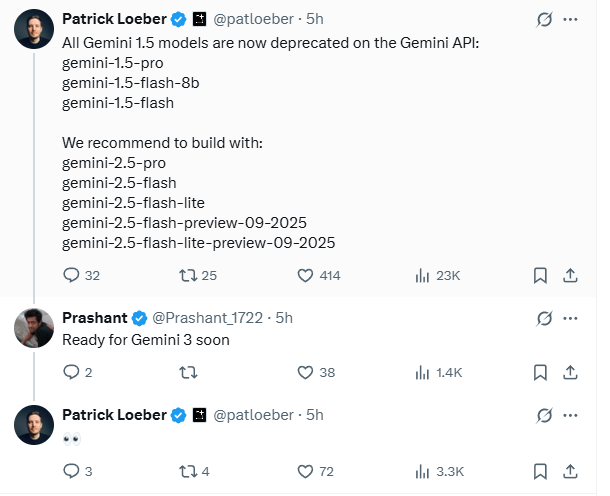This screenshot has width=610, height=496.
Task: Share Prashant's reply tweet
Action: point(570,372)
